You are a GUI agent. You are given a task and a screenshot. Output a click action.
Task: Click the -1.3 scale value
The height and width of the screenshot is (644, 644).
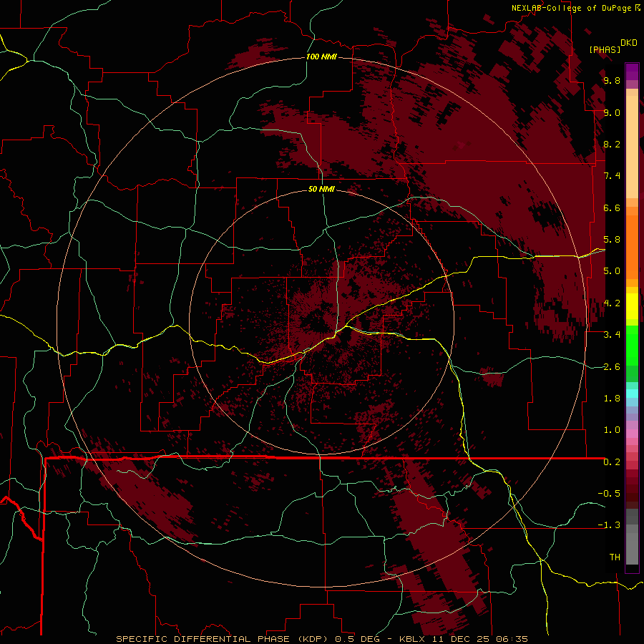tap(609, 525)
